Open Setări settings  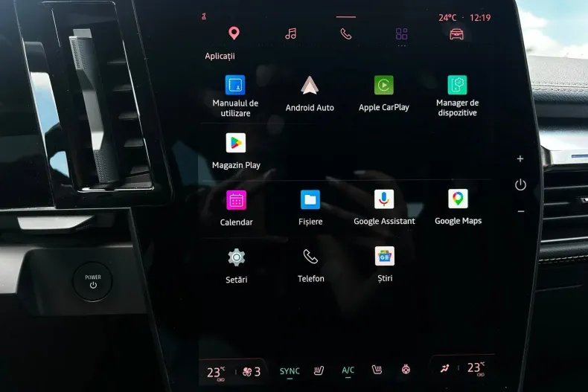coord(236,266)
